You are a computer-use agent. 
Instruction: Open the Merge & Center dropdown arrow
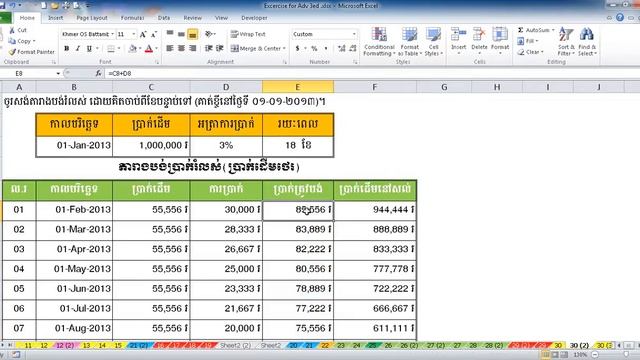coord(284,49)
